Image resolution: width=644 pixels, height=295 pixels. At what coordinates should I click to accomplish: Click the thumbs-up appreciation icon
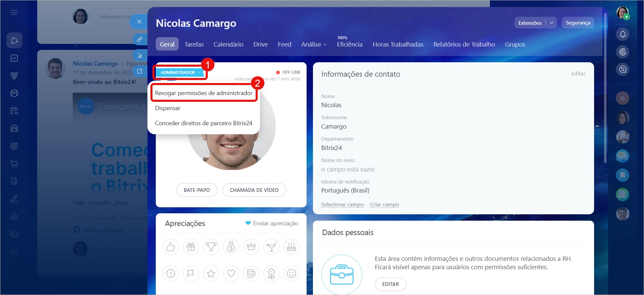171,247
